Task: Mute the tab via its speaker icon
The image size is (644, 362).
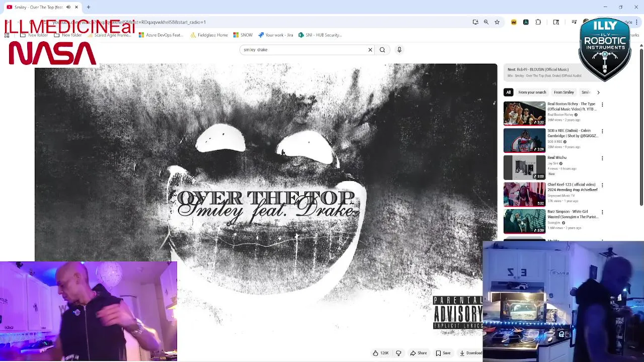Action: tap(68, 7)
